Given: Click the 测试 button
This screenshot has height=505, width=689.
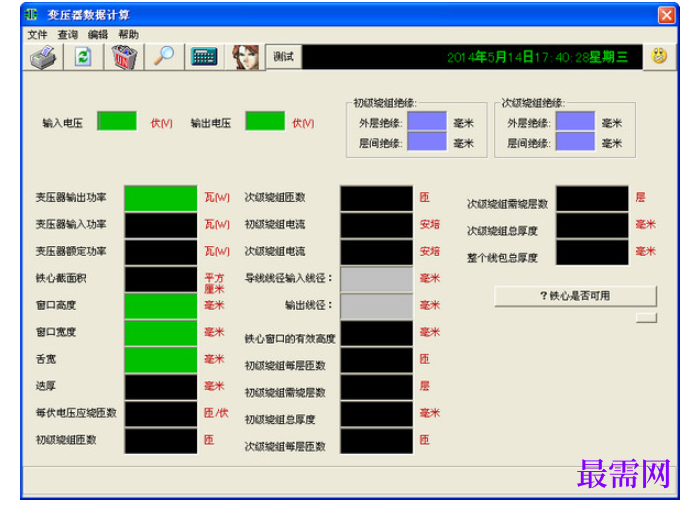Looking at the screenshot, I should pos(284,57).
